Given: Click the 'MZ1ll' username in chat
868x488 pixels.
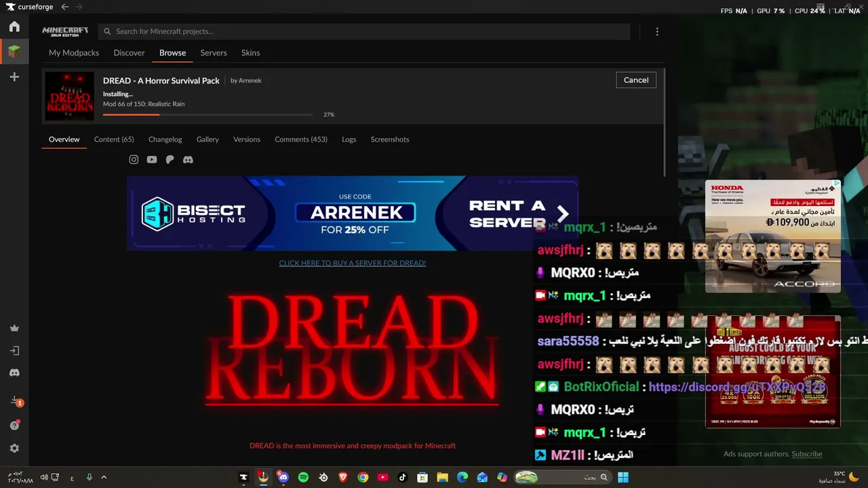Looking at the screenshot, I should click(x=567, y=455).
